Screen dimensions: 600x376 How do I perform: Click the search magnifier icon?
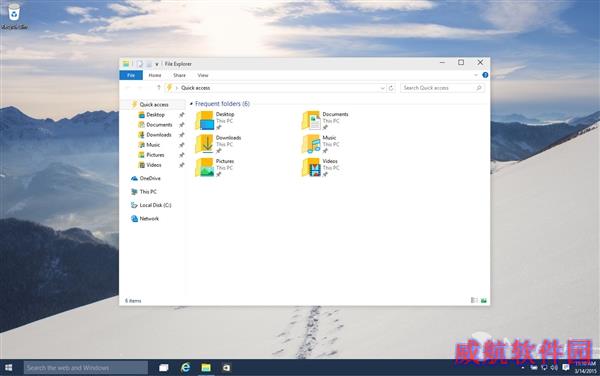tap(479, 88)
